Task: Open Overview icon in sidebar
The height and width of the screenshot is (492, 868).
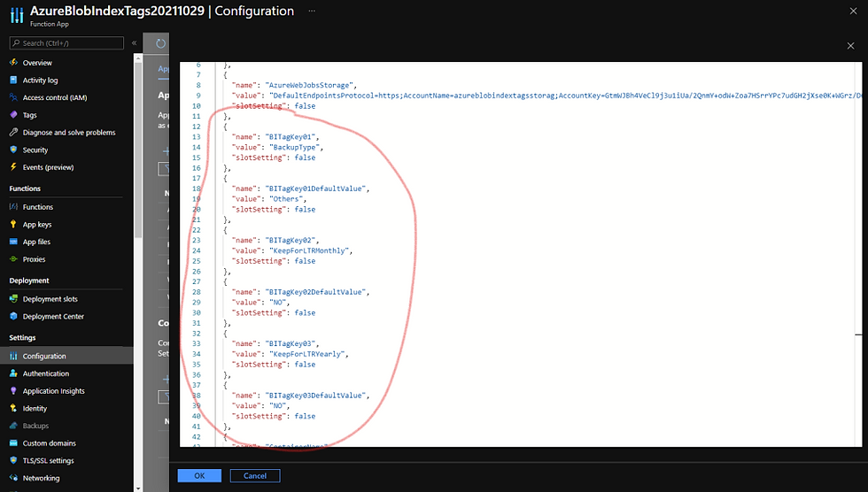Action: 13,63
